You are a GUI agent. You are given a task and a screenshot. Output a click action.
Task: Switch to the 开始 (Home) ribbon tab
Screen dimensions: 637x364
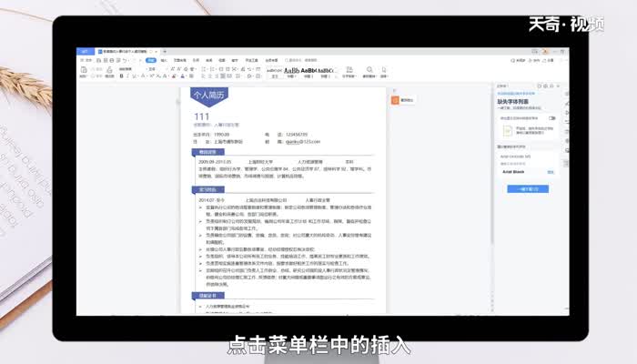click(x=151, y=60)
